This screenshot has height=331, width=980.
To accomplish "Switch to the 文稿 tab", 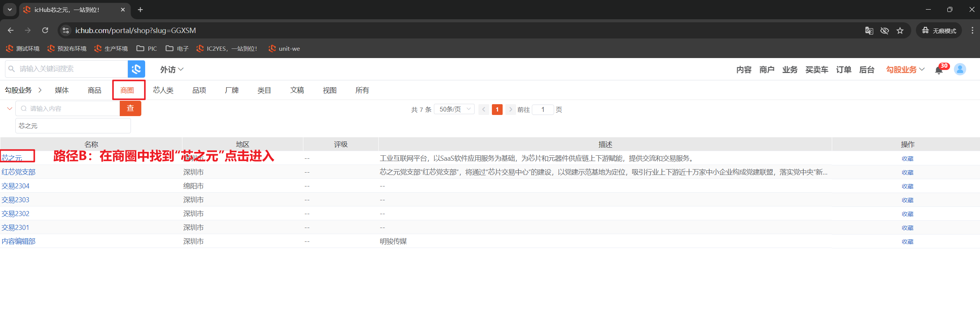I will pyautogui.click(x=297, y=90).
